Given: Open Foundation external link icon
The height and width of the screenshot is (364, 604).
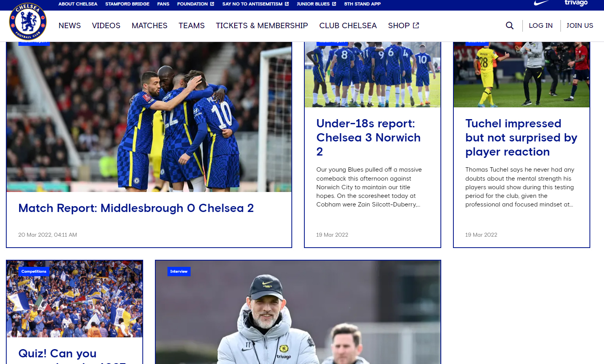Looking at the screenshot, I should (212, 4).
